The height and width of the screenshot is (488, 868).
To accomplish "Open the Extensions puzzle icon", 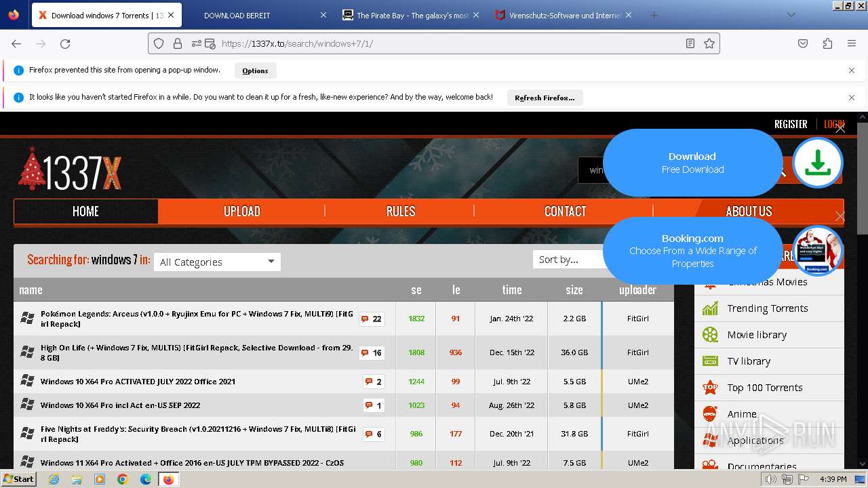I will 827,43.
